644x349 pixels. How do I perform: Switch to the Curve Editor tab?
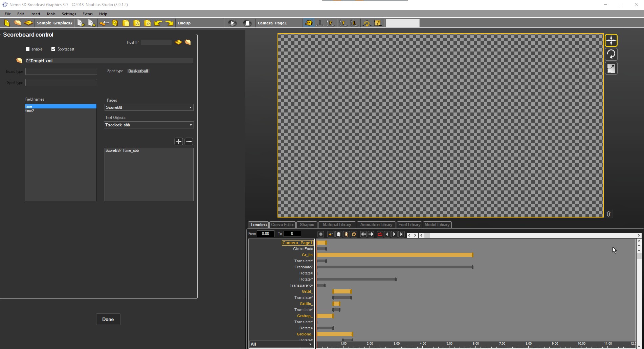tap(282, 225)
